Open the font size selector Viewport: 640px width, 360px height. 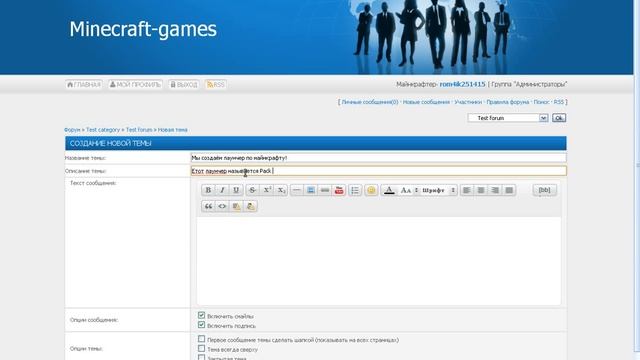pos(409,190)
